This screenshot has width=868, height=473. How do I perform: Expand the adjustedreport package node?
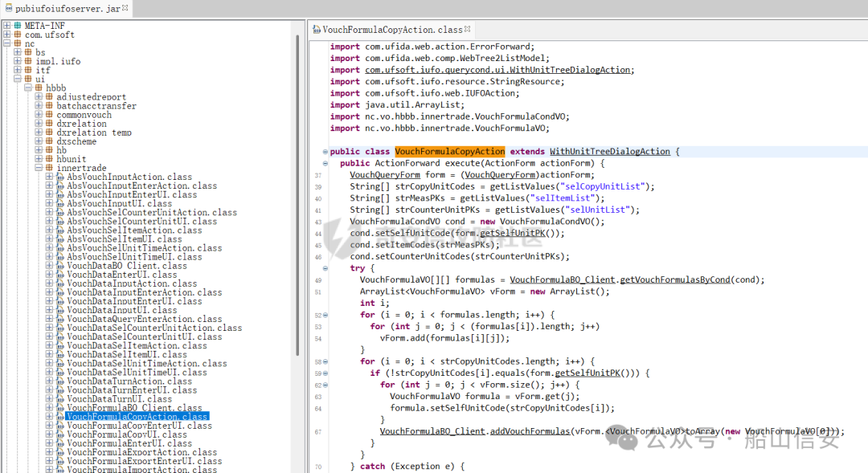coord(39,97)
